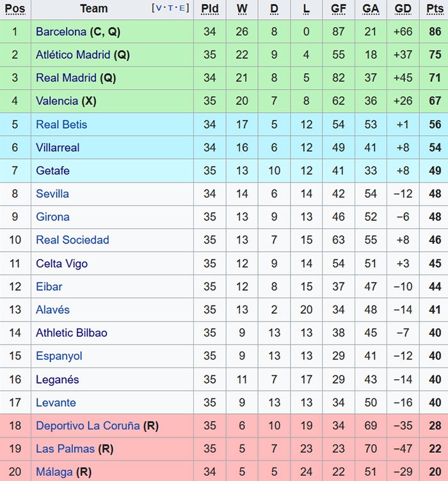The height and width of the screenshot is (481, 448).
Task: Select the Celta Vigo link
Action: pyautogui.click(x=61, y=263)
